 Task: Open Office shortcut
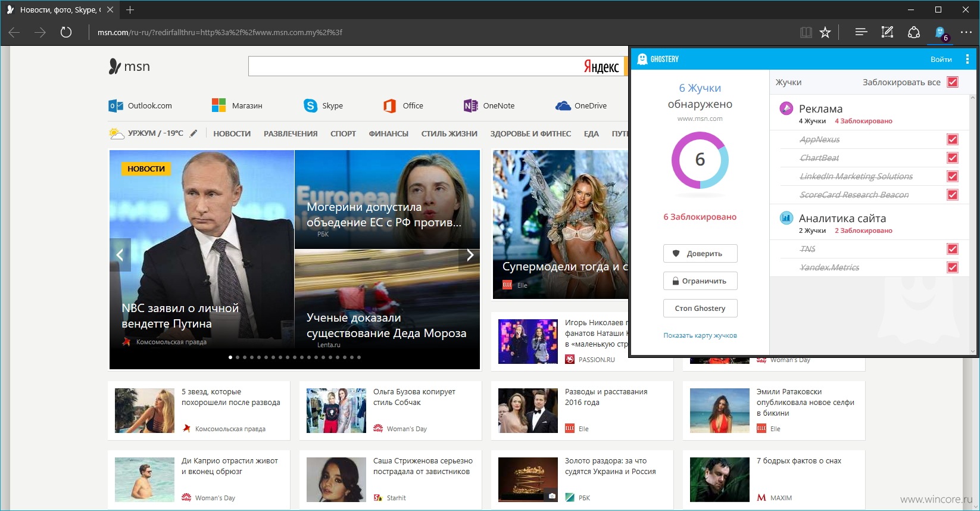(403, 105)
